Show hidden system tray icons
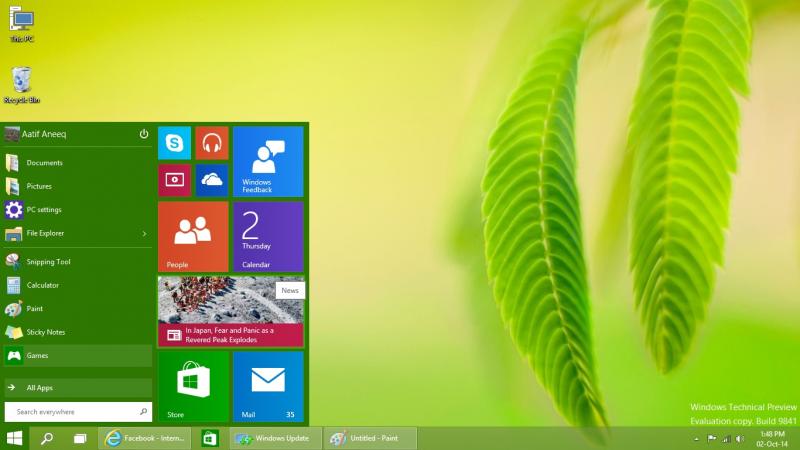 pos(695,438)
